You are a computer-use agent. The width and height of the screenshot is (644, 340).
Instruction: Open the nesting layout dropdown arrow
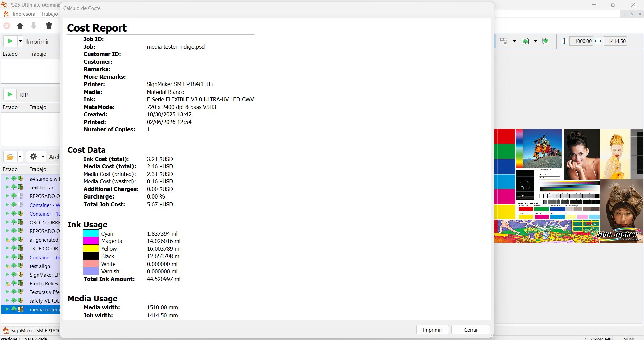pyautogui.click(x=514, y=41)
